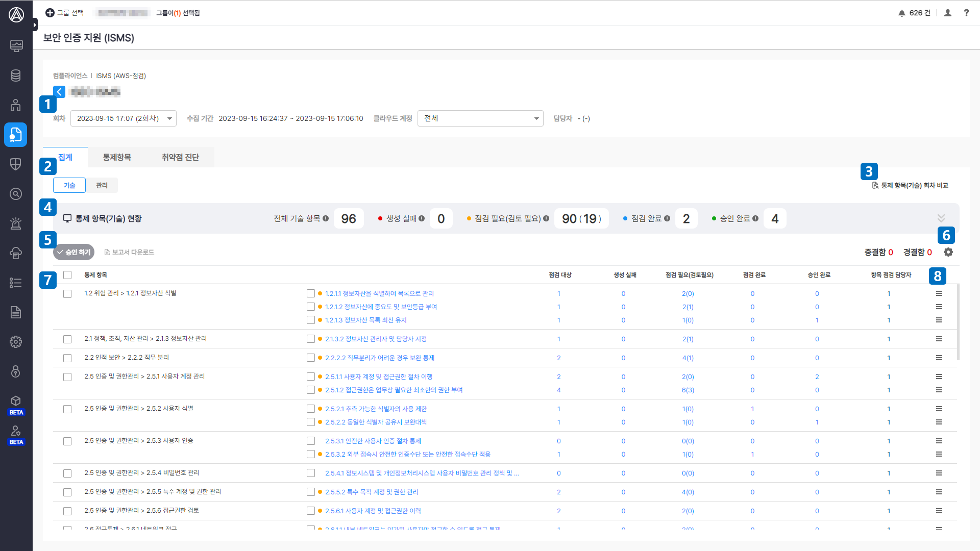Click 중결함 0 counter
Screen dimensions: 980x551
coord(878,252)
